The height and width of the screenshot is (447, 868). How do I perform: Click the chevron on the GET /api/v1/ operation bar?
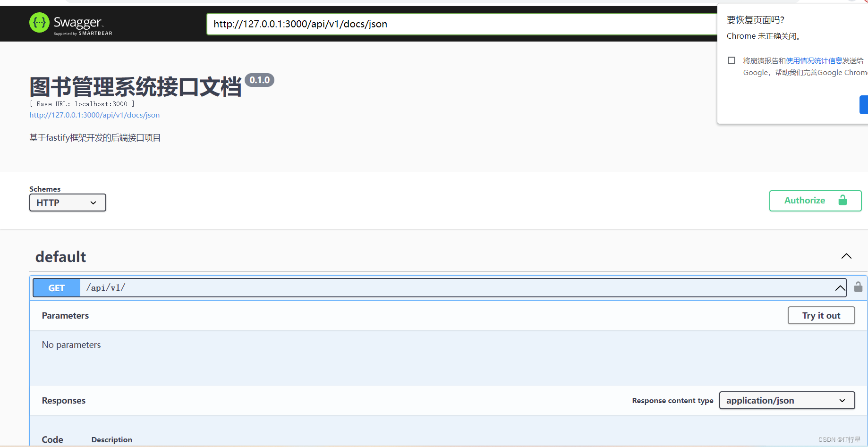click(x=840, y=288)
